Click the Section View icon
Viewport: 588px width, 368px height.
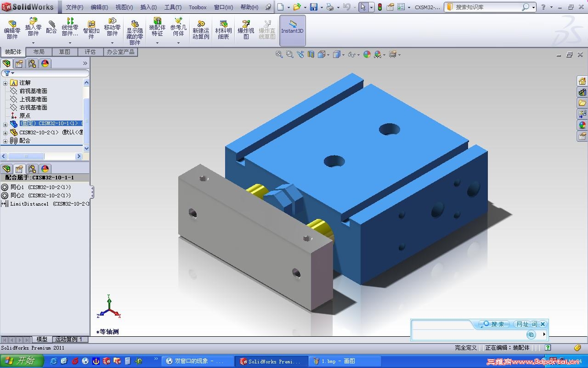click(x=311, y=54)
